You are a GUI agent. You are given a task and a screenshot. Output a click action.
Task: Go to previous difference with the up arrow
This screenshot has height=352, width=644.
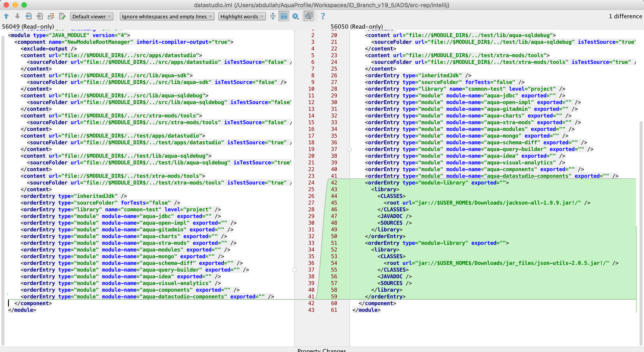6,16
